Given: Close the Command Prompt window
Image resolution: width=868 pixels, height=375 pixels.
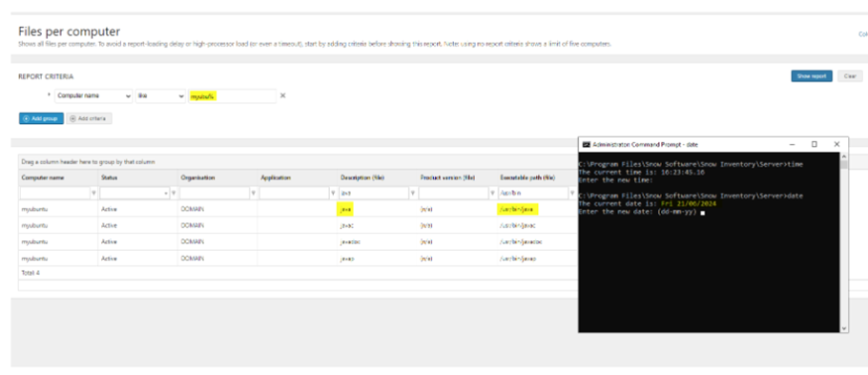Looking at the screenshot, I should click(837, 144).
